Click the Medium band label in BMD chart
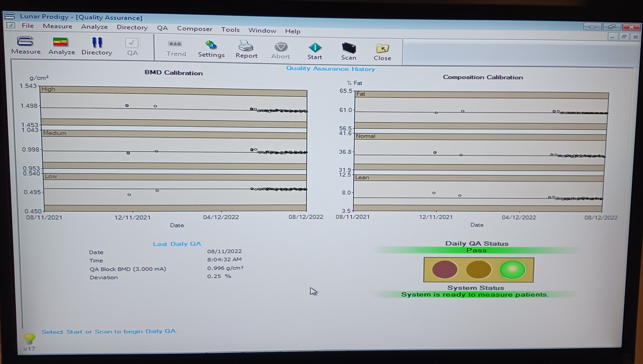Viewport: 643px width, 364px height. 55,133
